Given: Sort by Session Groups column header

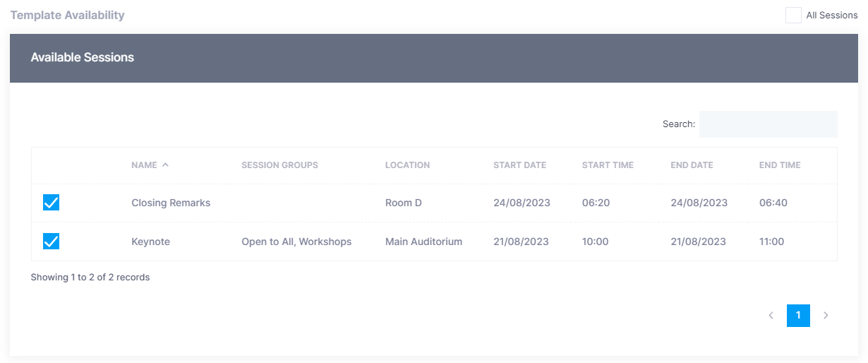Looking at the screenshot, I should click(279, 165).
